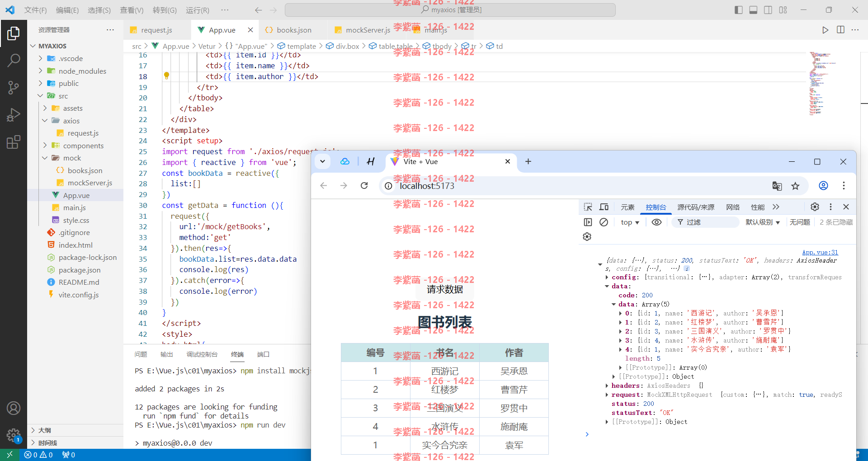Switch to the 输出 panel tab

tap(167, 354)
